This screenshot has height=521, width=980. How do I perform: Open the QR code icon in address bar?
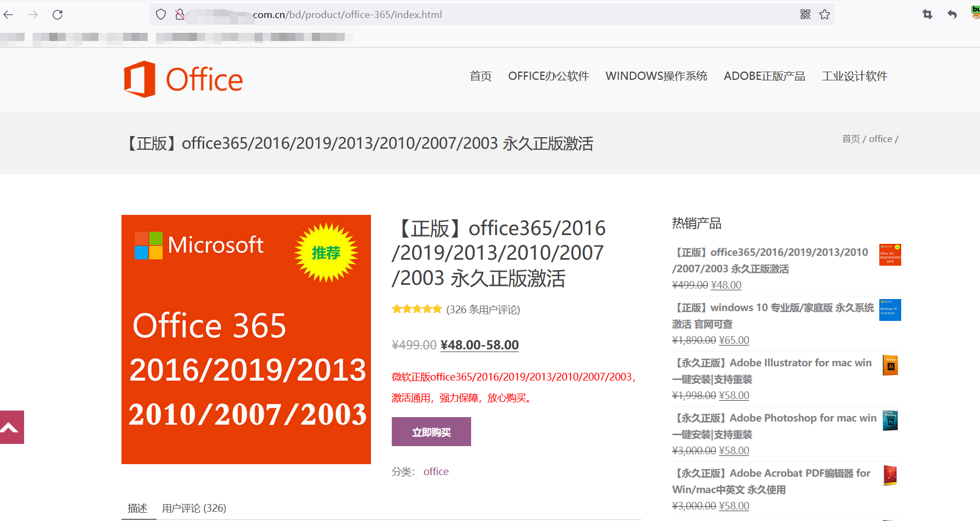point(805,15)
